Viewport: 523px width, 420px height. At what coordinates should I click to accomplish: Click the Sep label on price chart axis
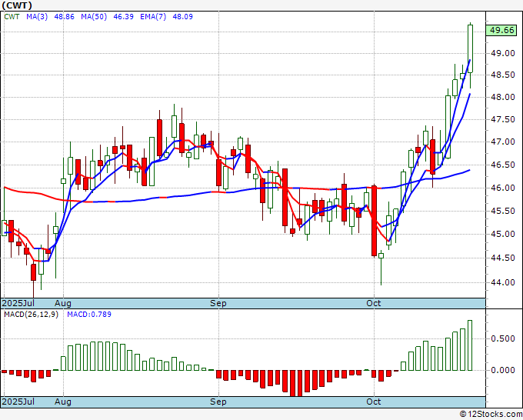[218, 303]
